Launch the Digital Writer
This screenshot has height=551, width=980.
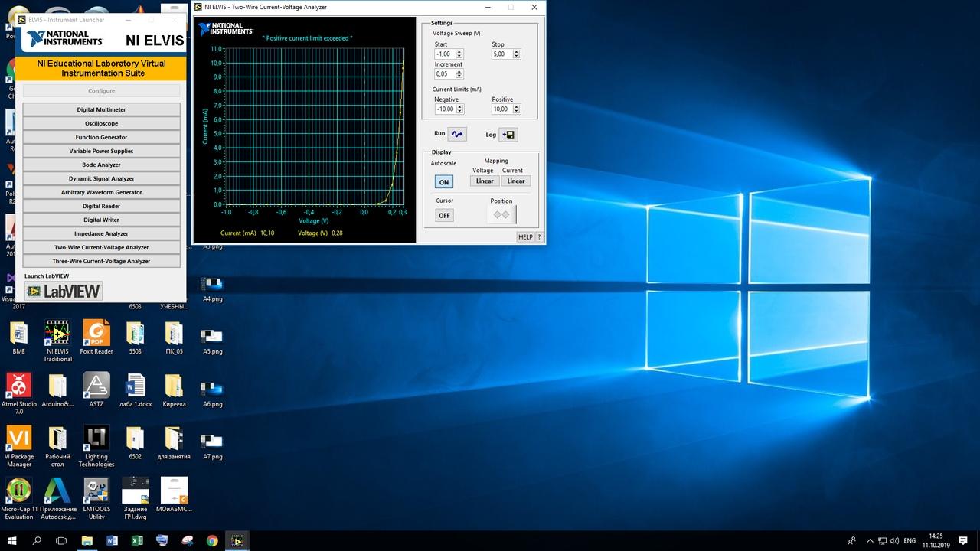tap(101, 220)
